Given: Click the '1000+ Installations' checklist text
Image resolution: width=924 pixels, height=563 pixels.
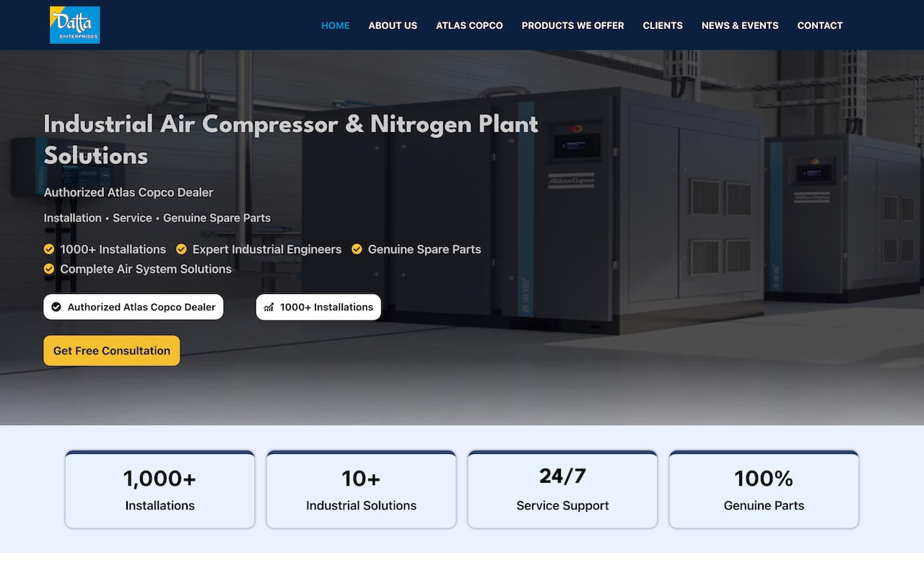Looking at the screenshot, I should (113, 249).
